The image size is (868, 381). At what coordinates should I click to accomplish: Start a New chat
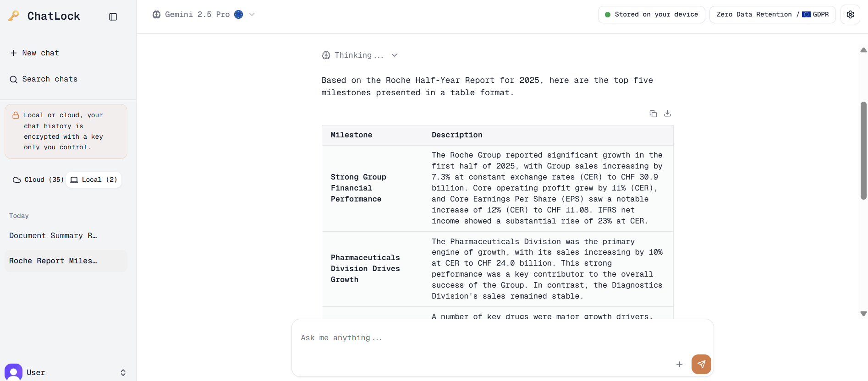click(x=35, y=53)
